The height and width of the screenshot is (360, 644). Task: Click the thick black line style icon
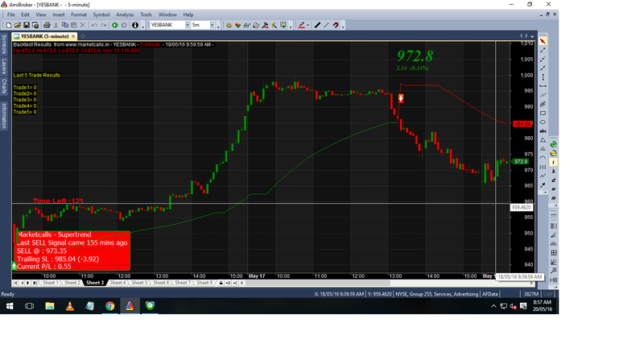click(x=317, y=25)
